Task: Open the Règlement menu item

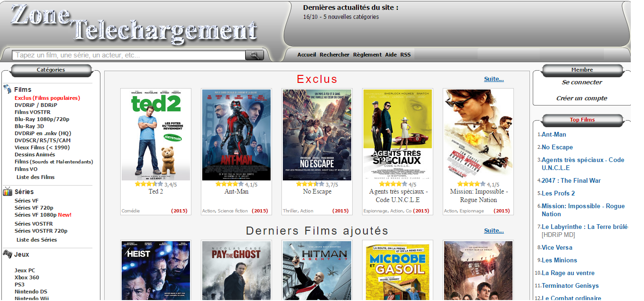Action: click(x=367, y=55)
